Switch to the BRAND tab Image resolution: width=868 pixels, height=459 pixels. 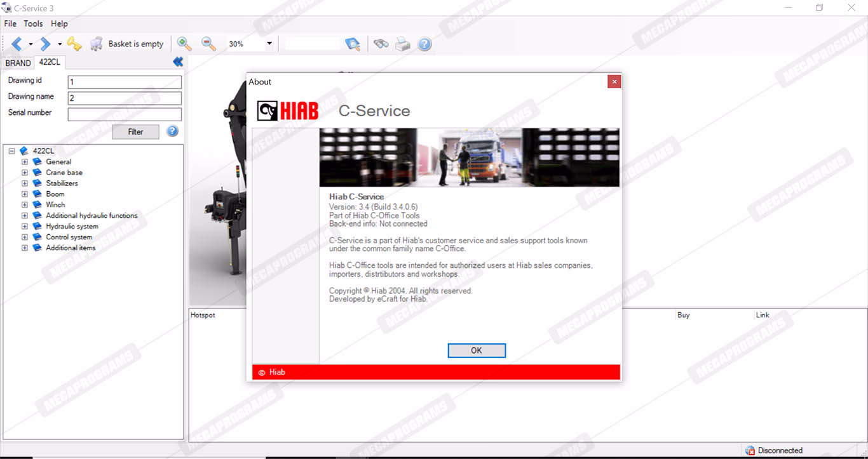click(18, 63)
